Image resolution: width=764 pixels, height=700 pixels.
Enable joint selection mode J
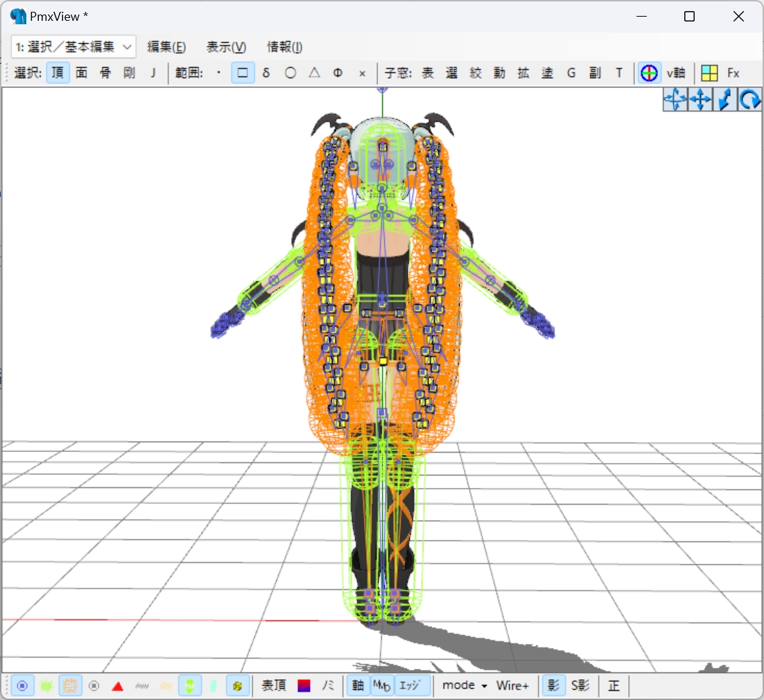point(153,73)
